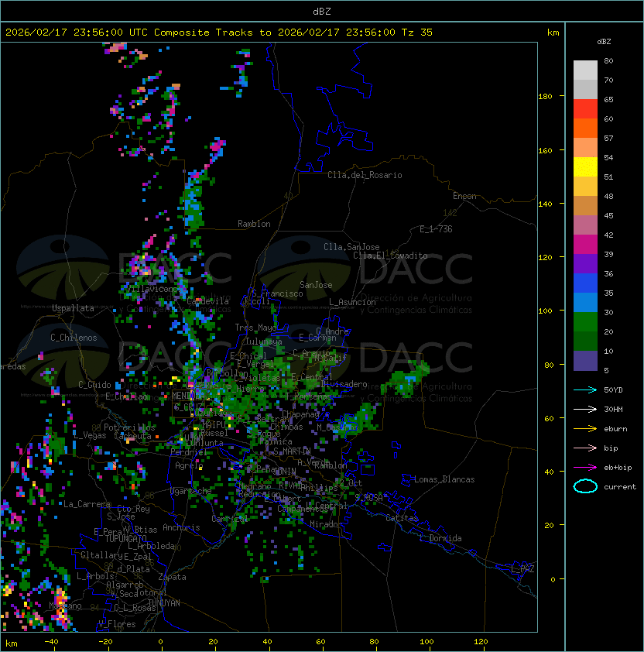The width and height of the screenshot is (644, 652).
Task: Click the Divisadero label
Action: tap(344, 384)
